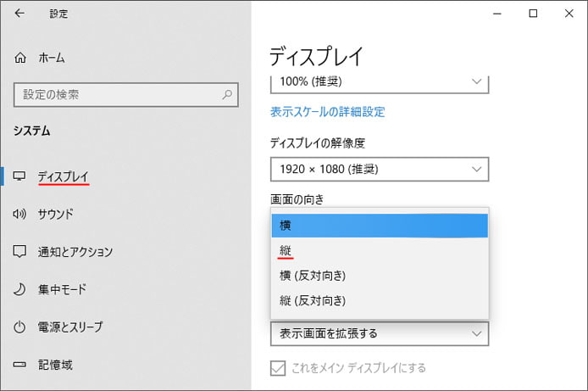588x391 pixels.
Task: Open 通知とアクション settings page
Action: 75,252
